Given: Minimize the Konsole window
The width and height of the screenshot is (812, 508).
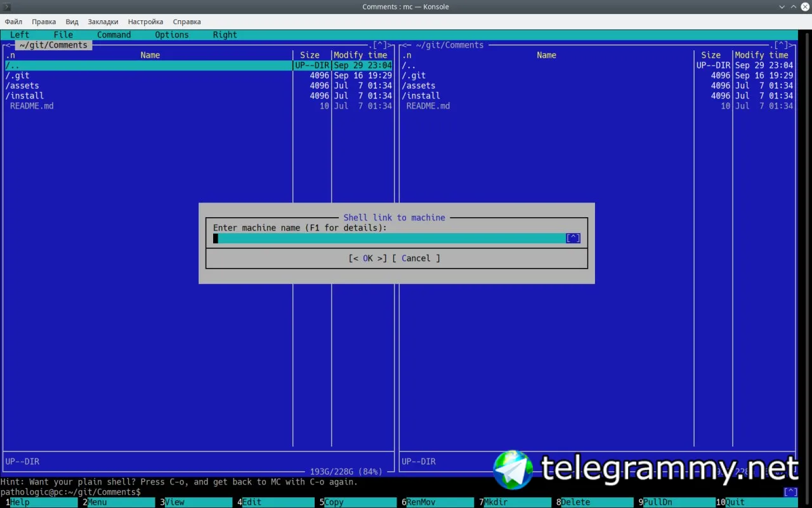Looking at the screenshot, I should coord(782,7).
